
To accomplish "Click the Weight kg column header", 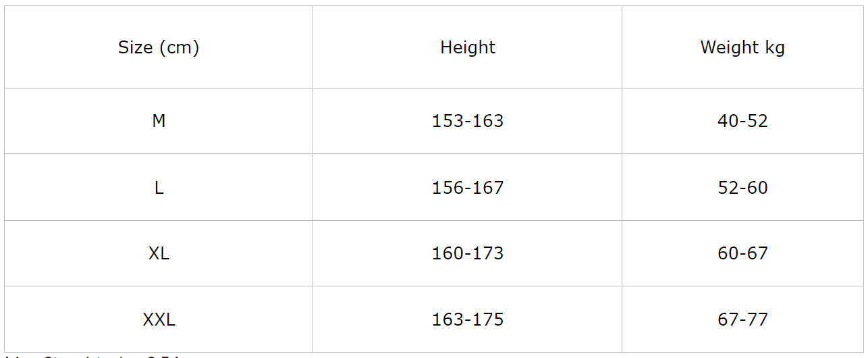I will coord(742,47).
